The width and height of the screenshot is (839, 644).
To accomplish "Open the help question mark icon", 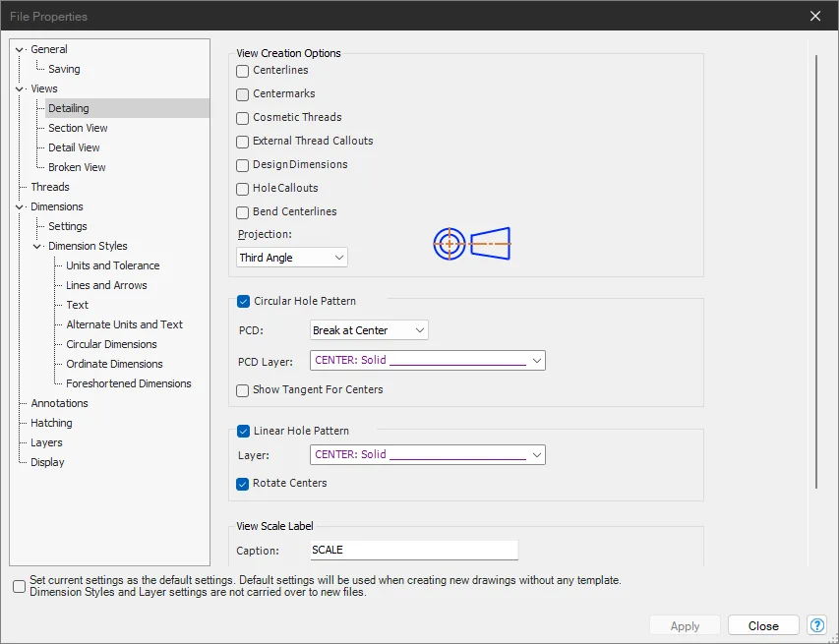I will click(817, 625).
